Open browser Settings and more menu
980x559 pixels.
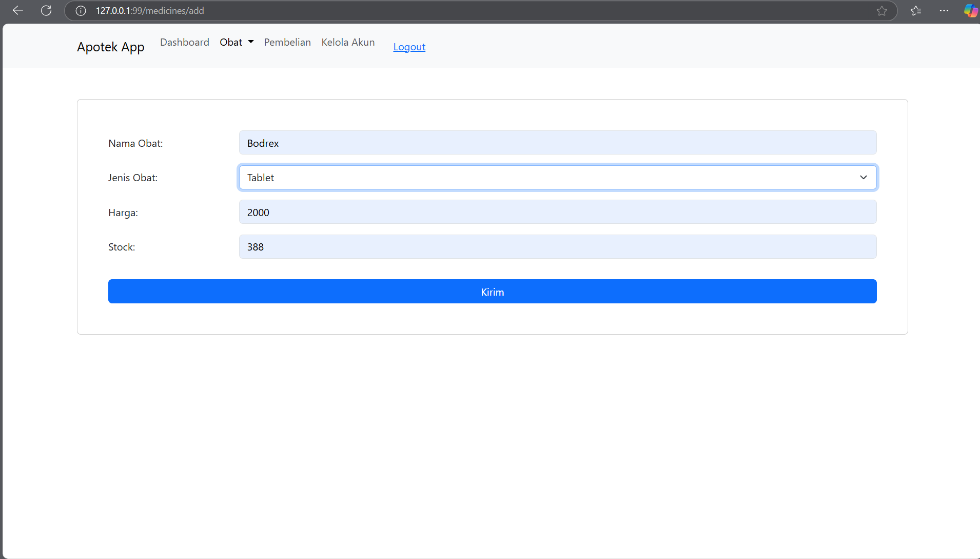coord(944,11)
